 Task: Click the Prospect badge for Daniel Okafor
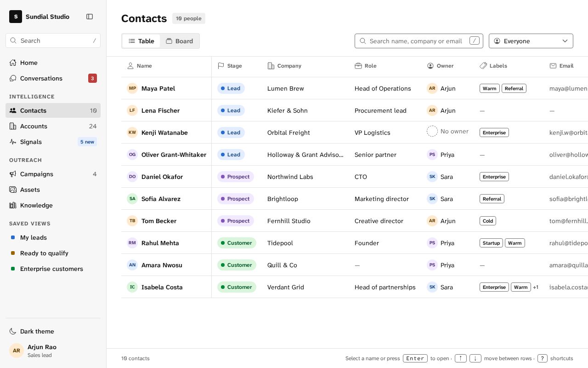point(236,177)
